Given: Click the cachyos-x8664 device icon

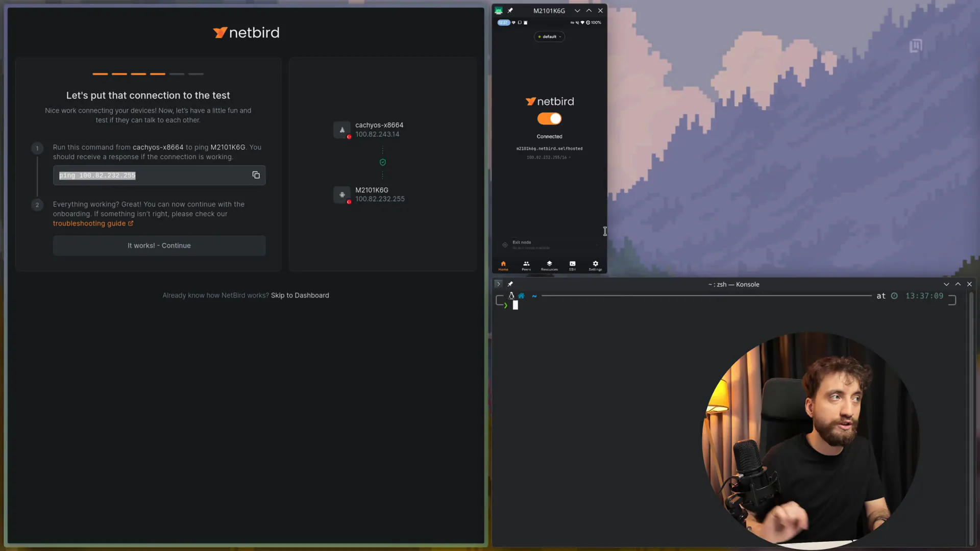Looking at the screenshot, I should click(x=342, y=130).
